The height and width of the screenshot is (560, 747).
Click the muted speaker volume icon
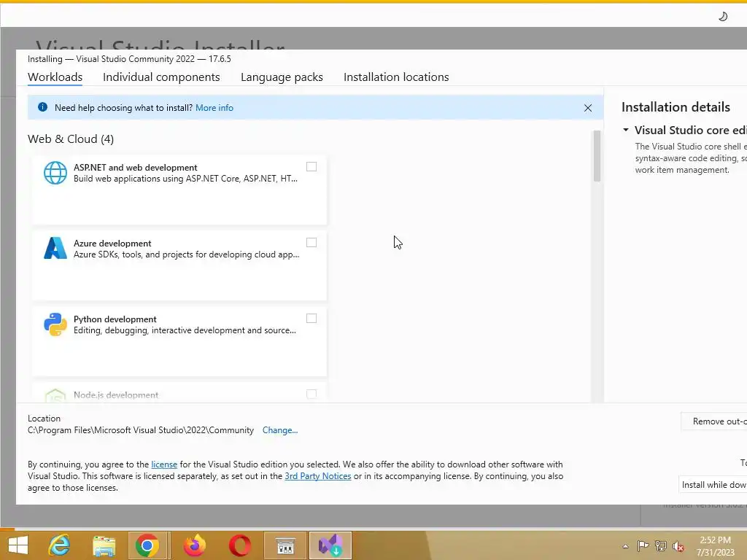[678, 546]
